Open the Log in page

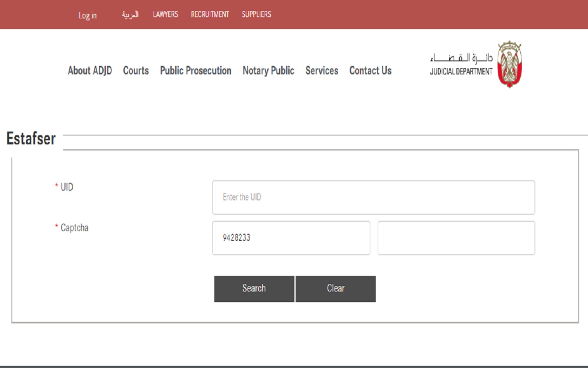click(87, 16)
